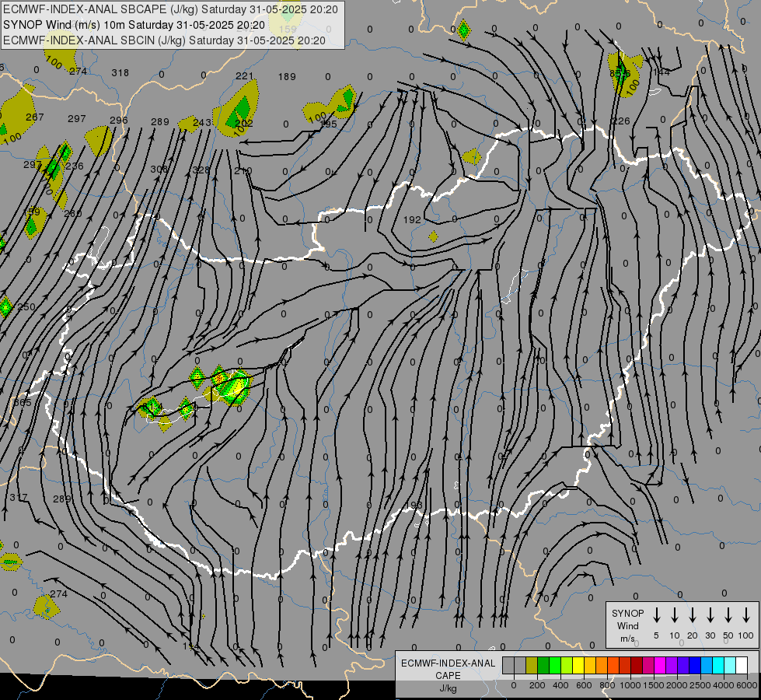
Task: Pick the cyan swatch left of 4000 tick
Action: (x=717, y=666)
